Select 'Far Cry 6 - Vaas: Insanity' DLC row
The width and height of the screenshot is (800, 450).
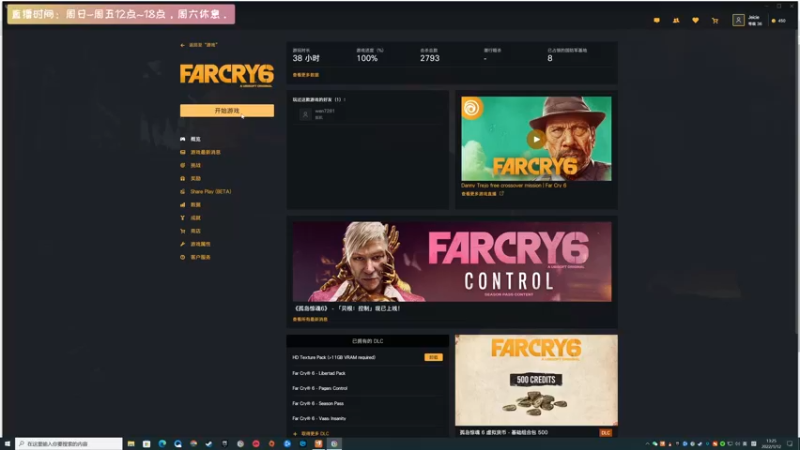tap(367, 418)
